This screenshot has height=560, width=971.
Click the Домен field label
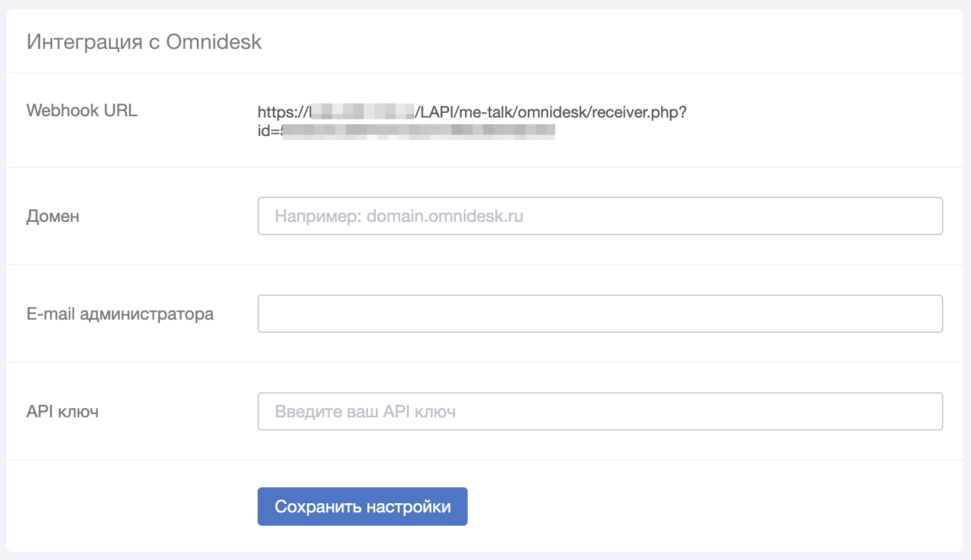click(x=53, y=217)
